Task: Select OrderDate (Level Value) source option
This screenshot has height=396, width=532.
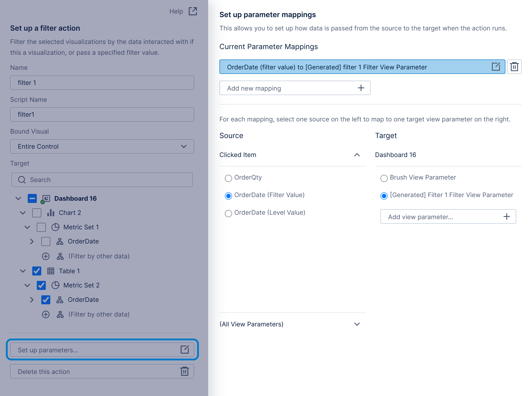Action: click(x=228, y=213)
